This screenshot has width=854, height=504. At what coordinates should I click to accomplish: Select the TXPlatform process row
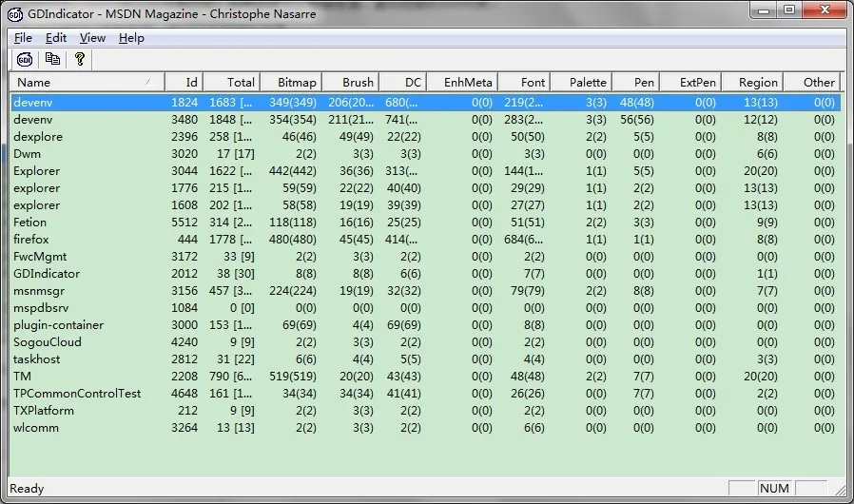coord(426,411)
